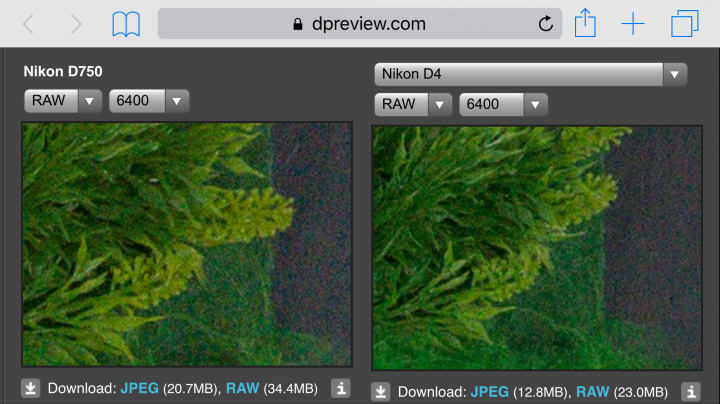720x404 pixels.
Task: Open the Safari share sheet icon
Action: pos(585,23)
